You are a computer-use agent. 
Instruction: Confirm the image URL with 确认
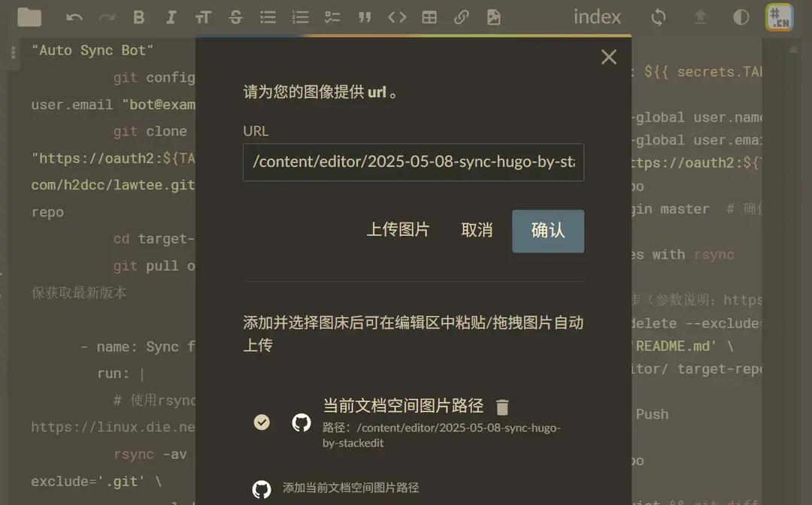pos(548,231)
